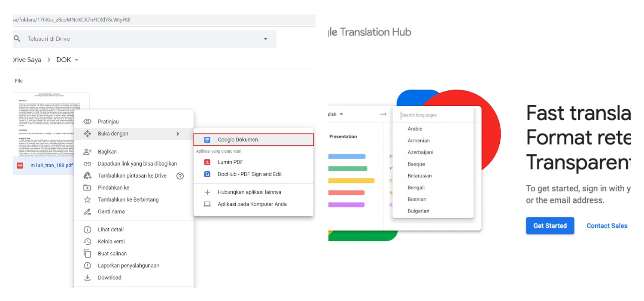
Task: Open the Contact Sales link
Action: pos(606,225)
